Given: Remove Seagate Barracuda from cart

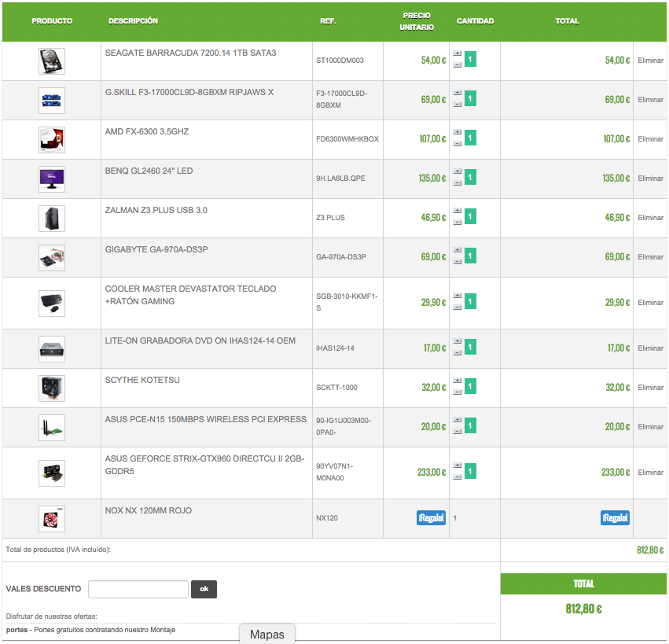Looking at the screenshot, I should coord(650,61).
